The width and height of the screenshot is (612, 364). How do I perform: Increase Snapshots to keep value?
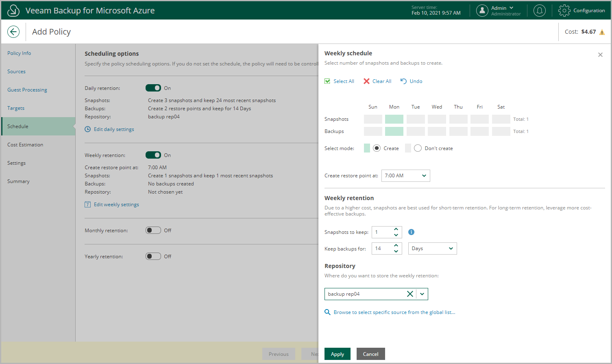[x=396, y=229]
